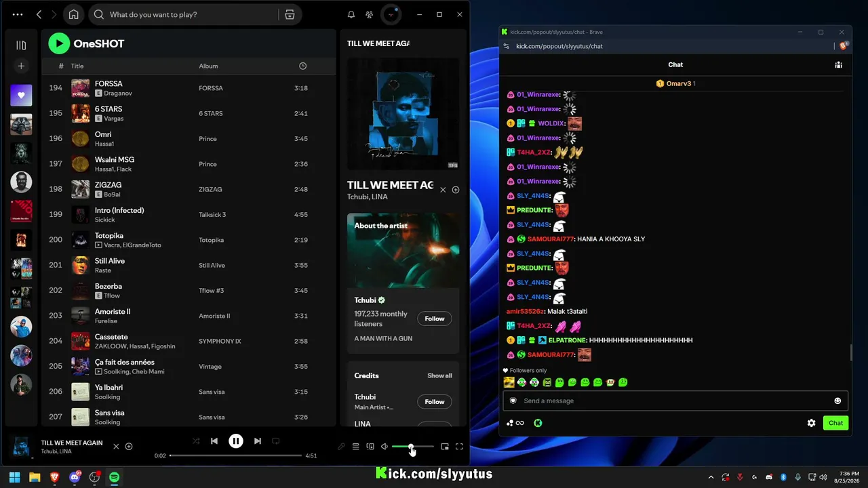Open the Vargas artist link under 6 STARS
This screenshot has width=868, height=488.
coord(114,119)
